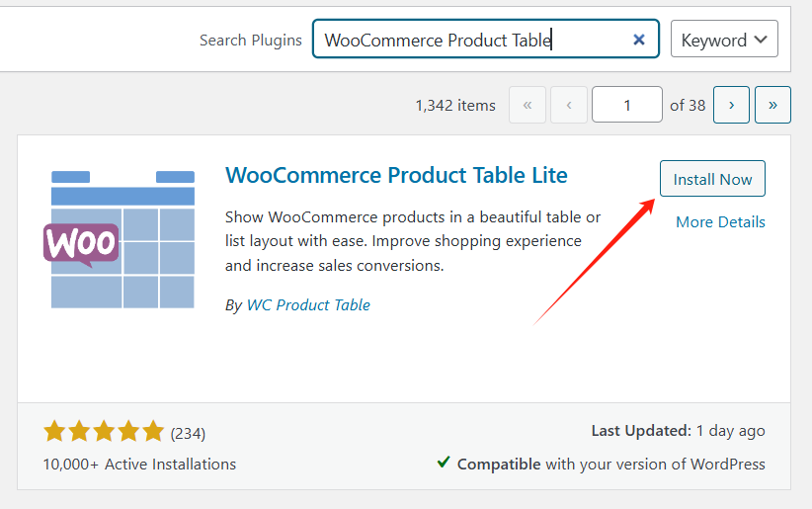The width and height of the screenshot is (812, 509).
Task: Open the More Details link
Action: [720, 221]
